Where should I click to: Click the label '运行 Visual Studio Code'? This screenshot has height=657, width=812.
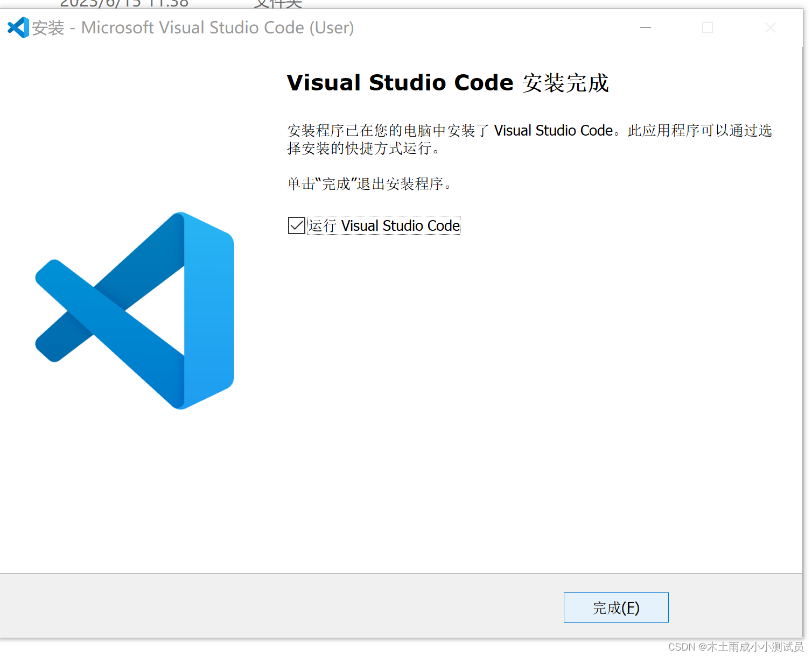384,225
